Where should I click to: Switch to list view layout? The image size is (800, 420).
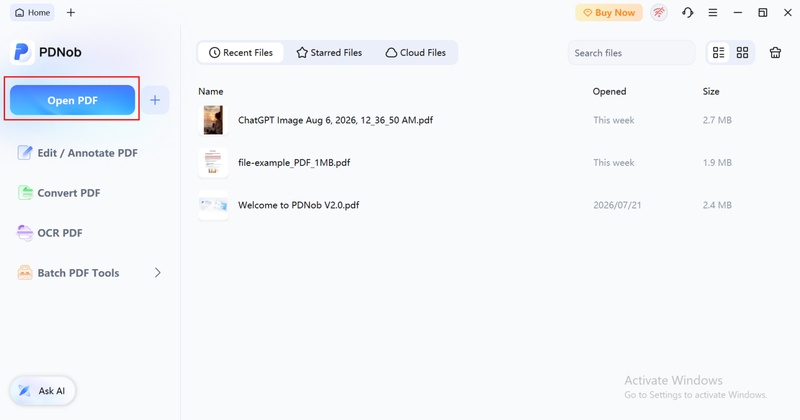[x=718, y=53]
